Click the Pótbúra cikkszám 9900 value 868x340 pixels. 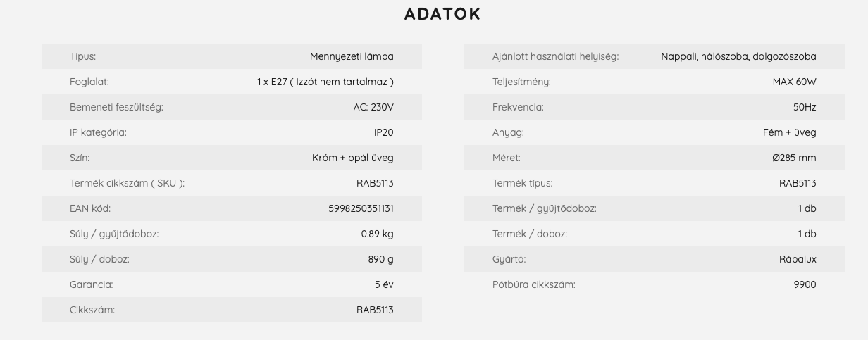pyautogui.click(x=805, y=284)
